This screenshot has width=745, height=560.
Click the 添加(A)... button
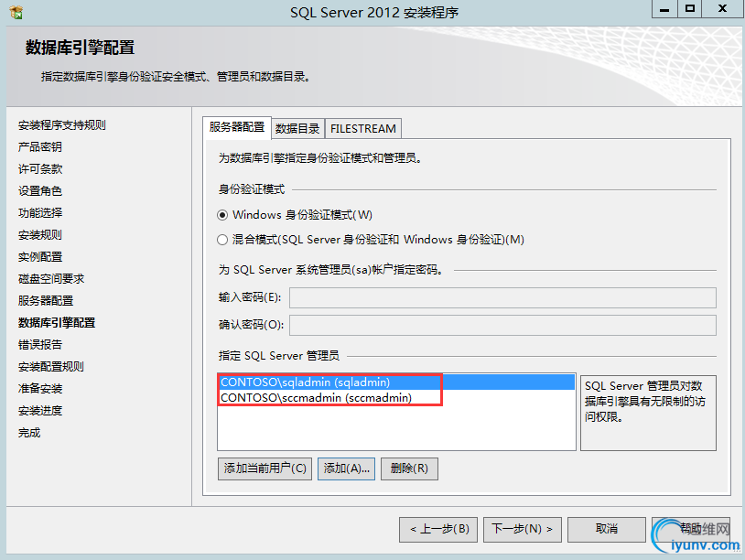point(346,468)
